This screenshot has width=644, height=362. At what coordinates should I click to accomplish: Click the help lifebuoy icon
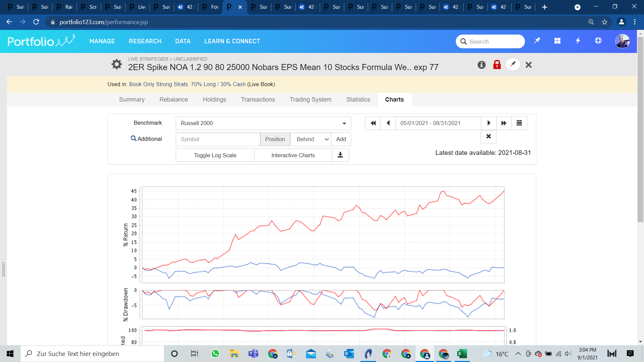point(598,41)
